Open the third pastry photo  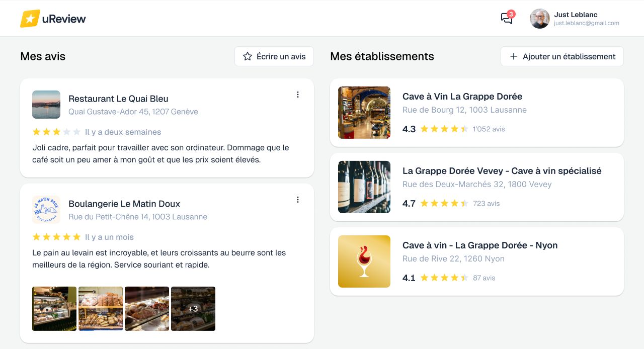click(147, 309)
